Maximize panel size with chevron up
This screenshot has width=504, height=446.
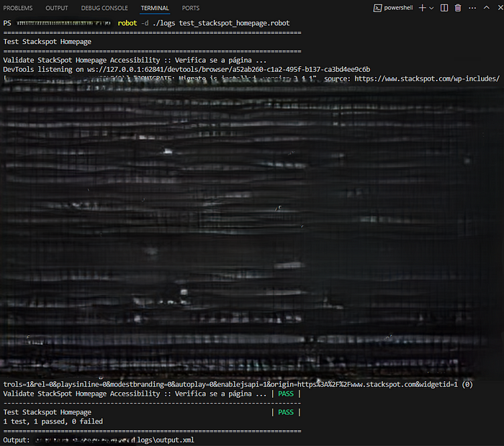pyautogui.click(x=487, y=8)
